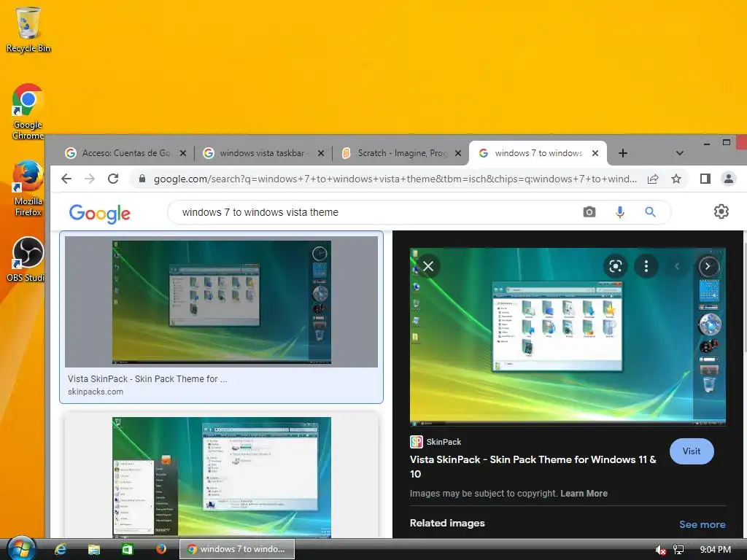Open the SkinPack source name
Viewport: 747px width, 560px height.
click(444, 441)
